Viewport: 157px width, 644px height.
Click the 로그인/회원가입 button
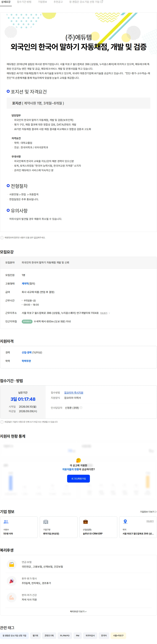(78, 478)
